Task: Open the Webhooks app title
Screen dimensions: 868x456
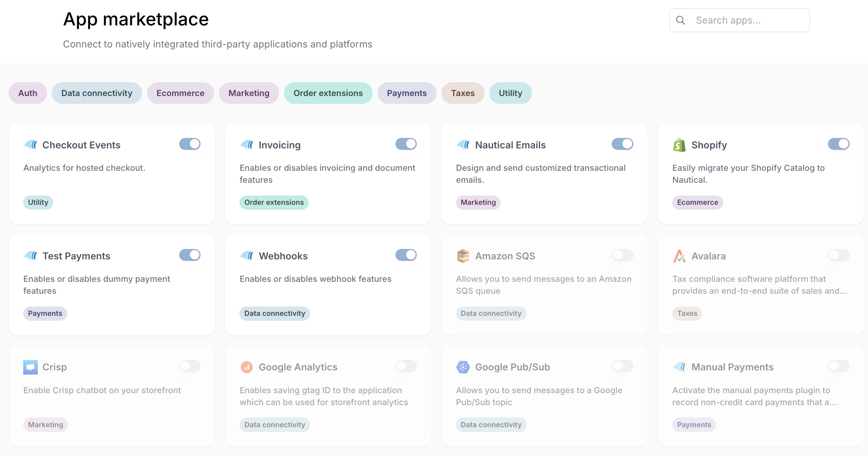Action: [x=283, y=256]
